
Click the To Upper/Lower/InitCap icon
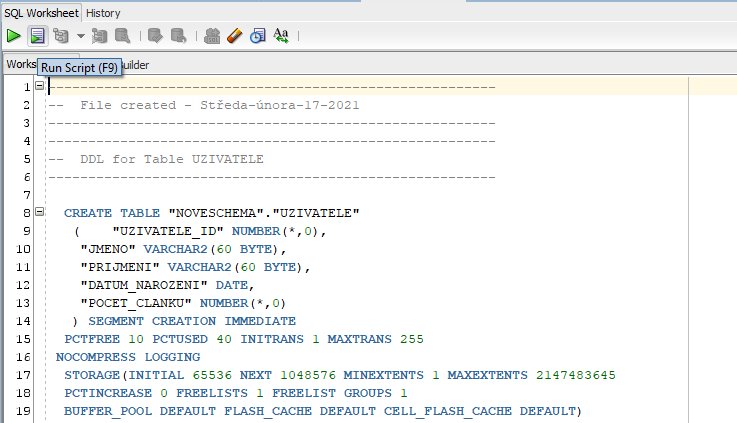[x=281, y=36]
